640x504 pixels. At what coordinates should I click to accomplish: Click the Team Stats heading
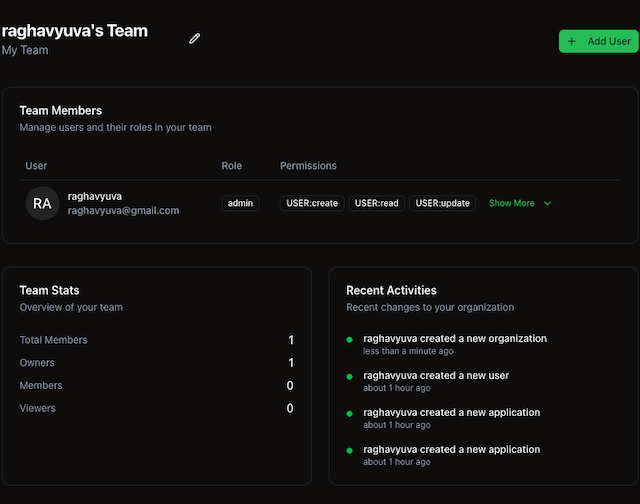49,290
